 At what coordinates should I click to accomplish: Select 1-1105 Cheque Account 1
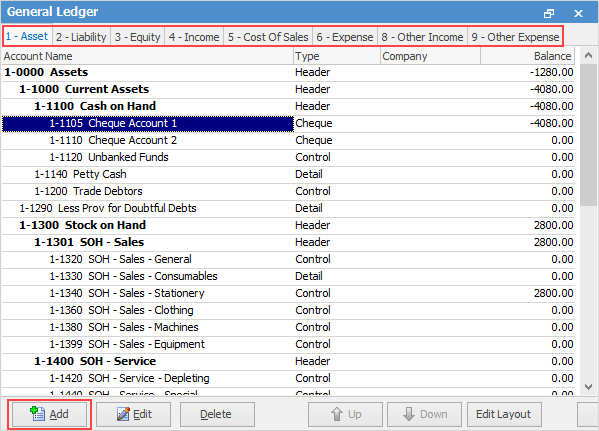[288, 123]
